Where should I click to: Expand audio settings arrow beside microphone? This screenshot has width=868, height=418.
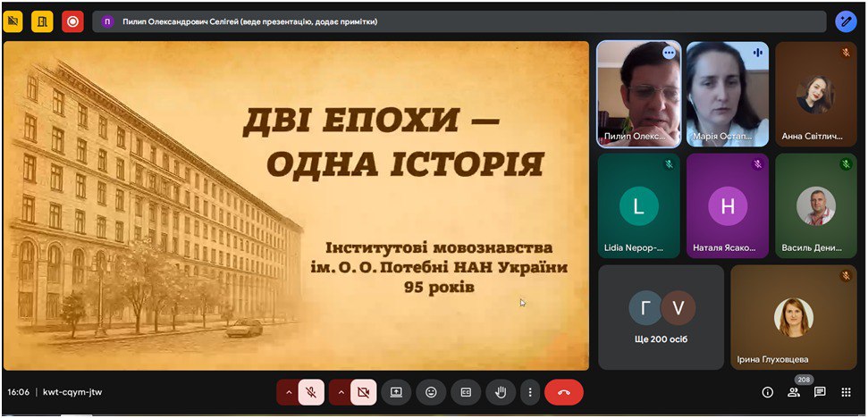[288, 392]
